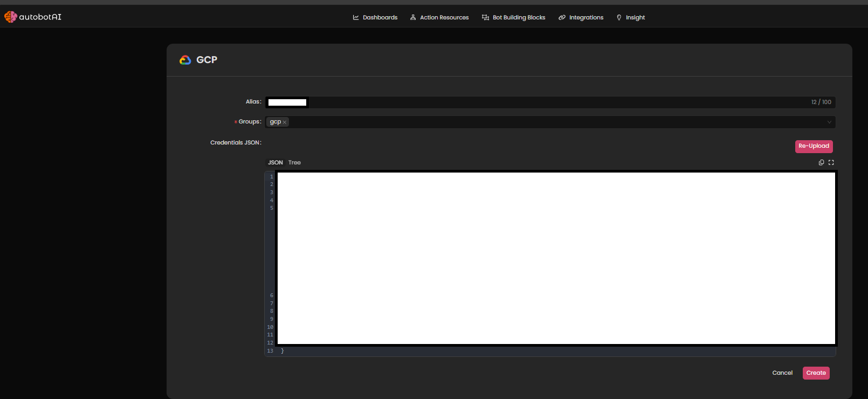
Task: Click the Bot Building Blocks icon
Action: coord(485,17)
